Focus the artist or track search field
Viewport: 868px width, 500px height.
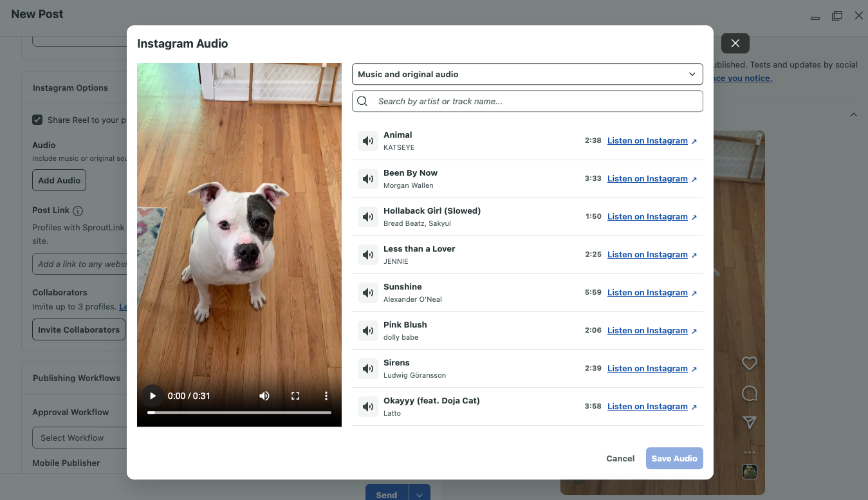(x=528, y=101)
